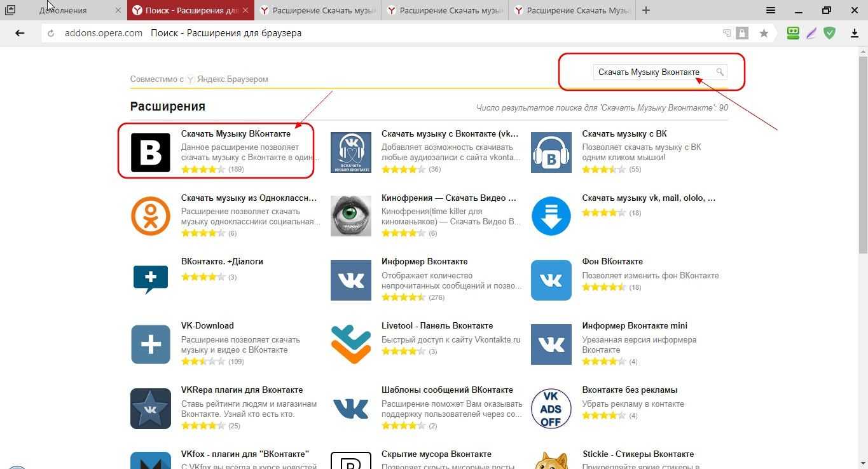Open the Фон ВКонтакте light-blue VK icon

[551, 280]
